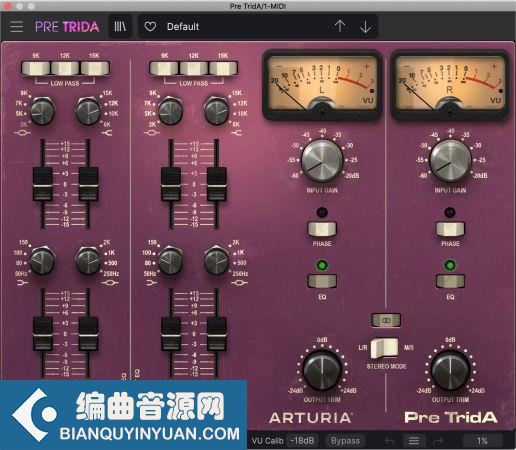Viewport: 516px width, 450px height.
Task: Click left channel high-mid gain fader
Action: tap(42, 184)
